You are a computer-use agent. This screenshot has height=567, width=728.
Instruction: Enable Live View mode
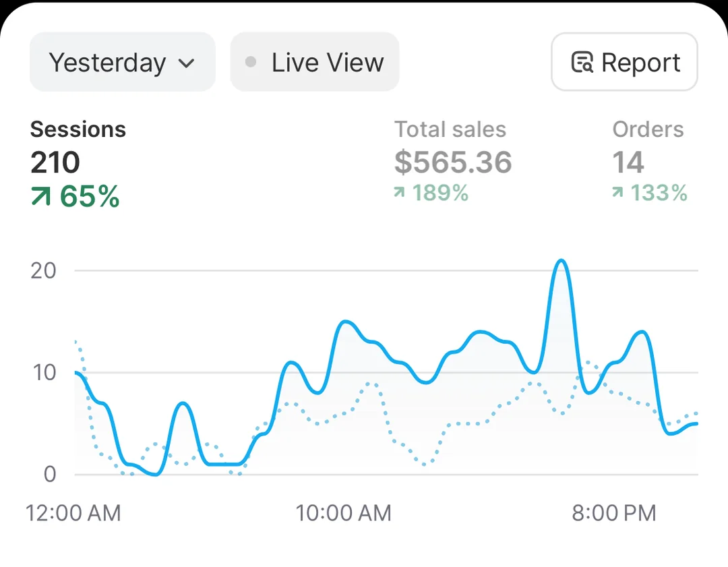314,61
